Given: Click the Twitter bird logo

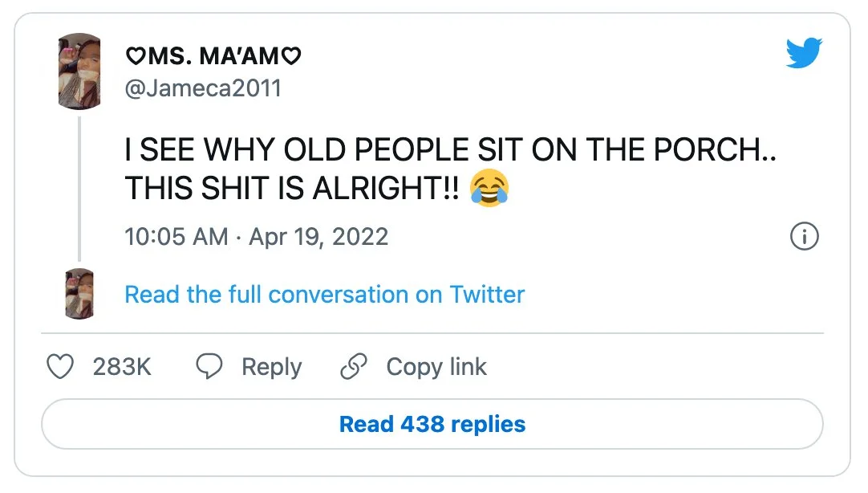Looking at the screenshot, I should pyautogui.click(x=804, y=55).
